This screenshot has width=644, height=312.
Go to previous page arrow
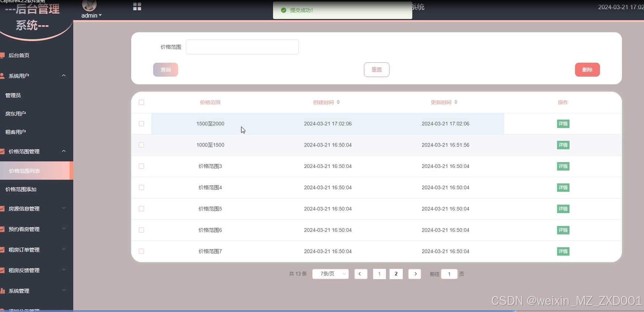pyautogui.click(x=360, y=274)
